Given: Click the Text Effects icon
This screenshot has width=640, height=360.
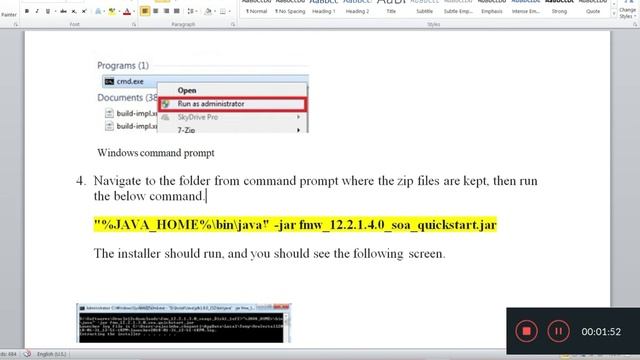Looking at the screenshot, I should click(x=98, y=11).
